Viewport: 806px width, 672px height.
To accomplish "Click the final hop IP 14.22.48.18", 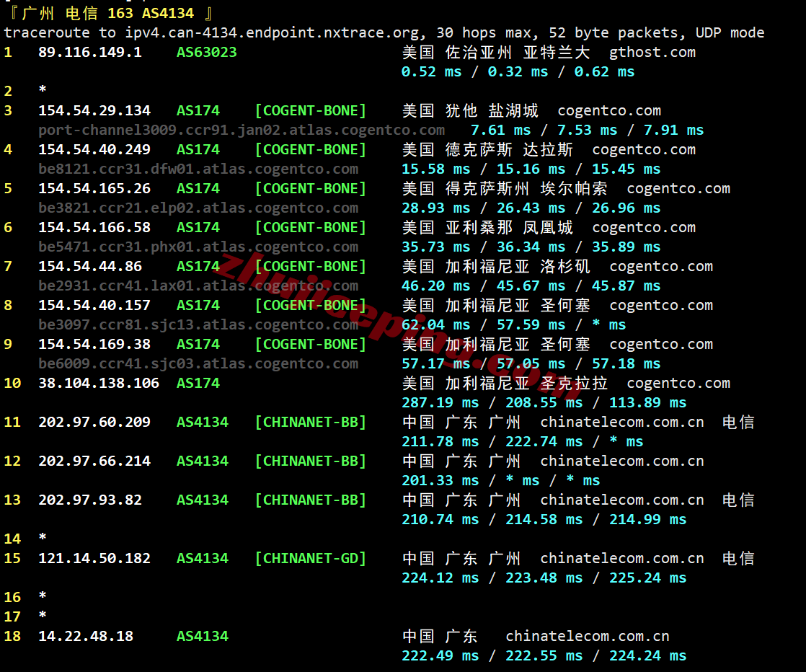I will tap(86, 637).
